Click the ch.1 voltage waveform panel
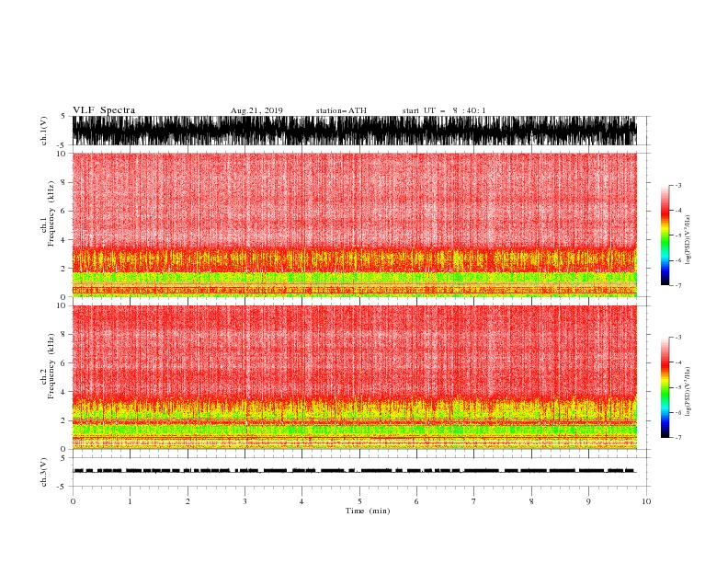 [355, 131]
